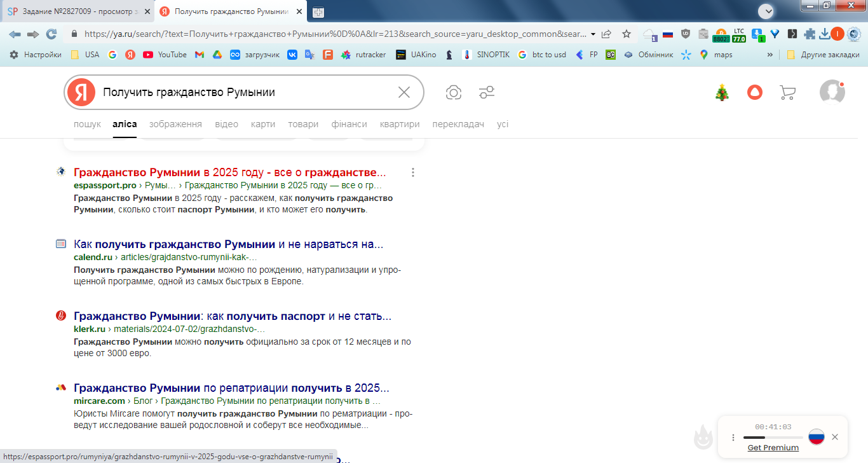Bookmark this page with star icon
Image resolution: width=868 pixels, height=463 pixels.
(627, 34)
